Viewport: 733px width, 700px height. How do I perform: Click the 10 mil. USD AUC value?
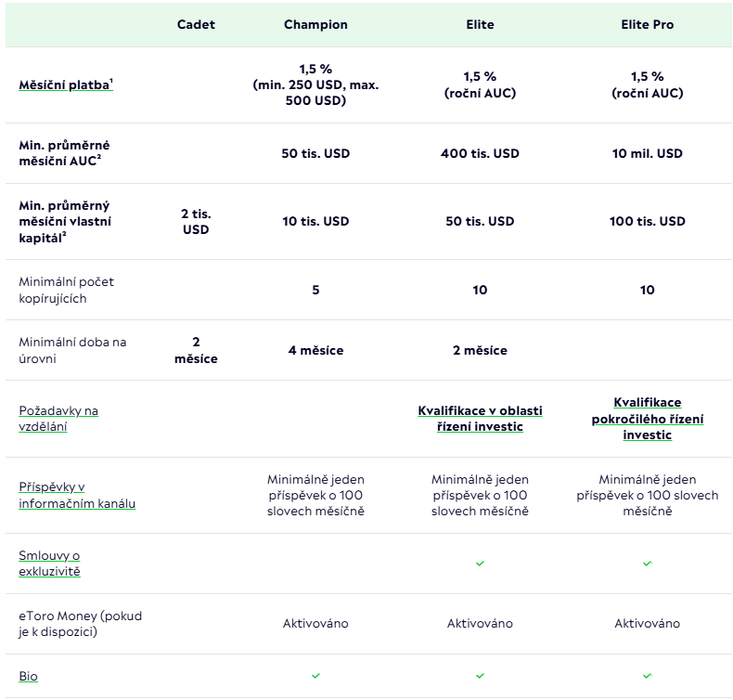click(647, 153)
